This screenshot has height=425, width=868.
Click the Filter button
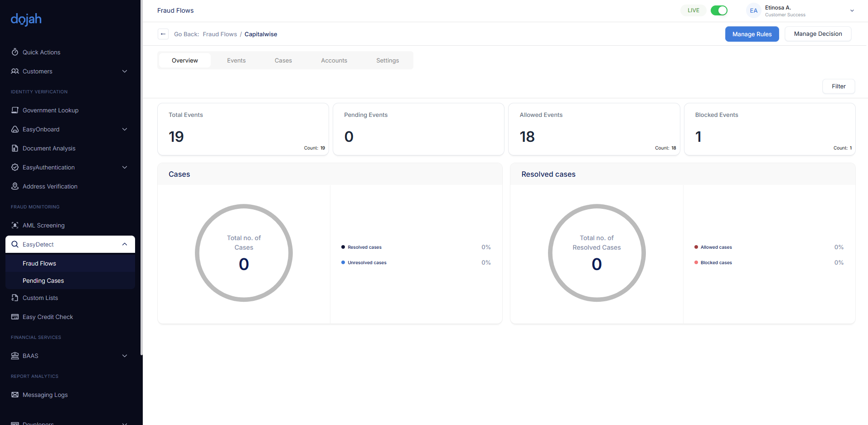click(x=839, y=86)
